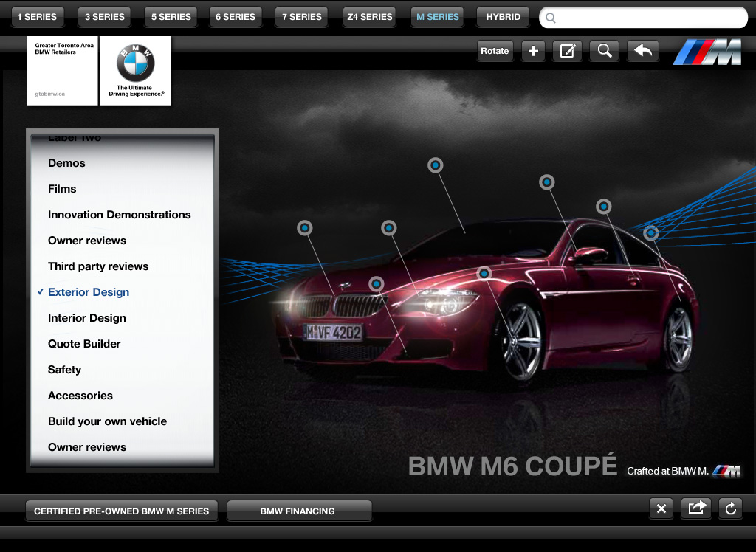Click the back arrow icon
The image size is (756, 552).
(643, 51)
